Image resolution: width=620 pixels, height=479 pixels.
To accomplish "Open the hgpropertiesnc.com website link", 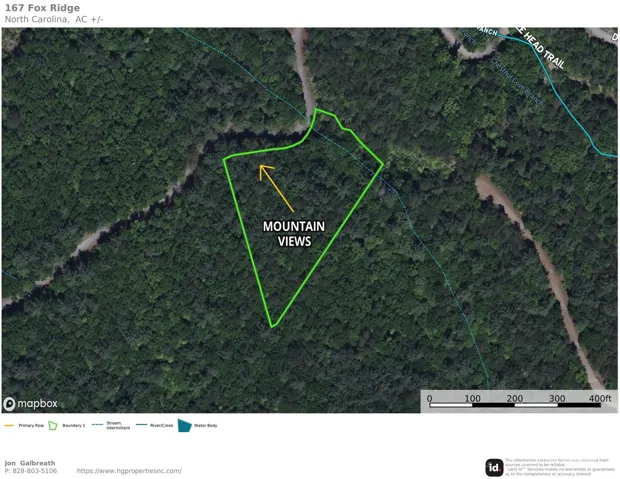I will coord(129,471).
